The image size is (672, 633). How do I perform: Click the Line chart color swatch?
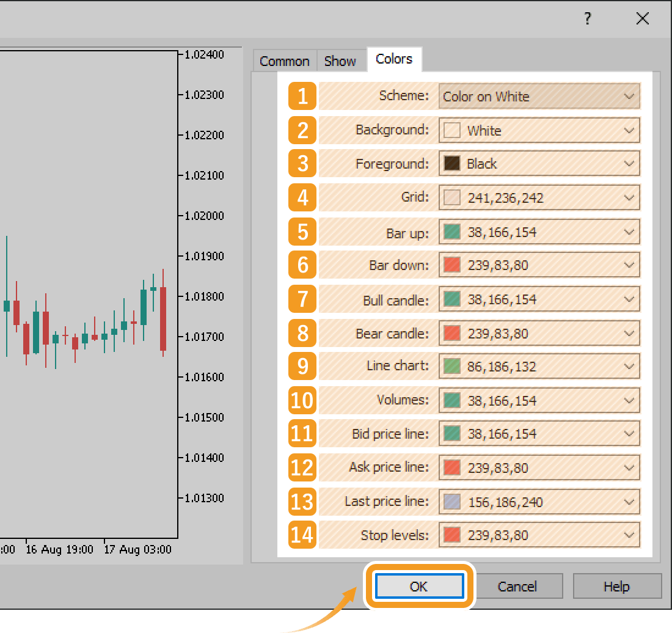(x=452, y=367)
